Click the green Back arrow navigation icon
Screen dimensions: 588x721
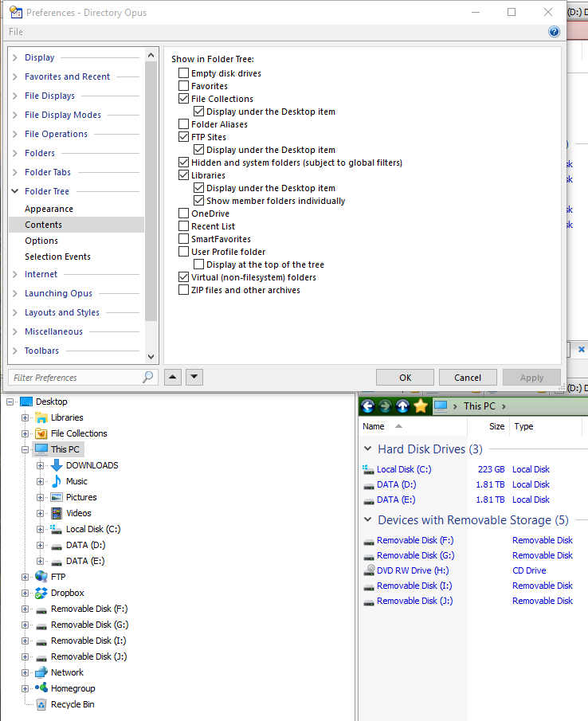[x=367, y=406]
